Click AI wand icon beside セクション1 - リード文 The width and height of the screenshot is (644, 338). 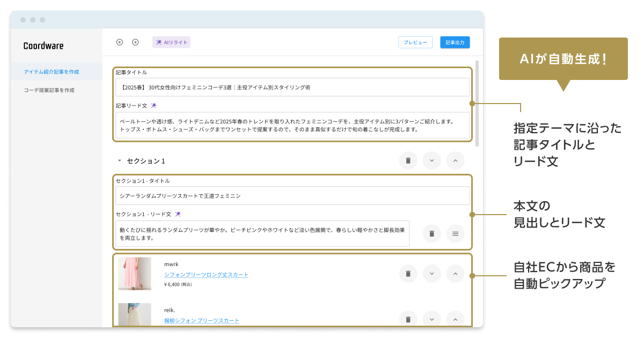click(x=178, y=214)
